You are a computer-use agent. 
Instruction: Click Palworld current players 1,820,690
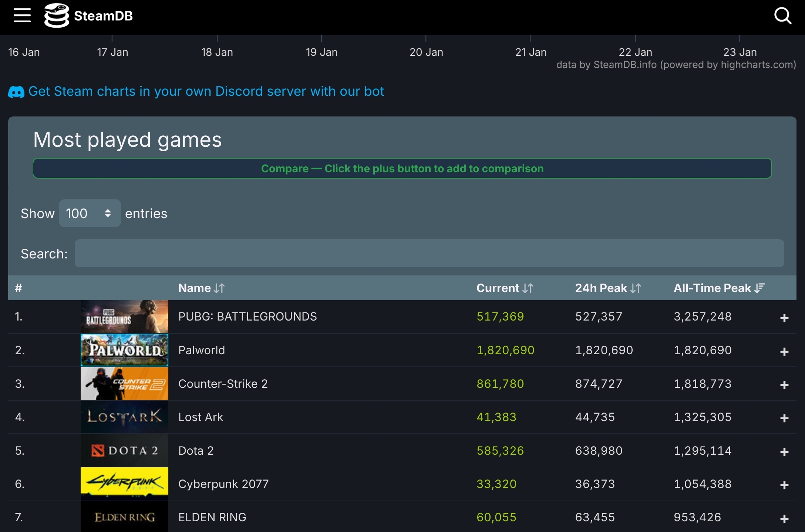505,350
